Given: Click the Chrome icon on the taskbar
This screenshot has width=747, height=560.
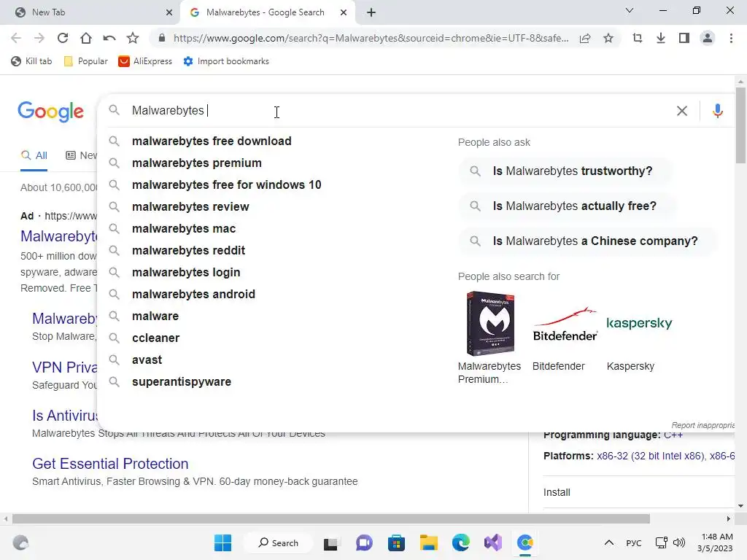Looking at the screenshot, I should point(525,542).
